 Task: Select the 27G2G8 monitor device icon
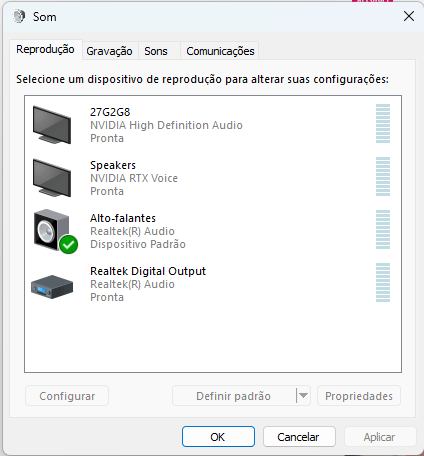click(x=52, y=125)
